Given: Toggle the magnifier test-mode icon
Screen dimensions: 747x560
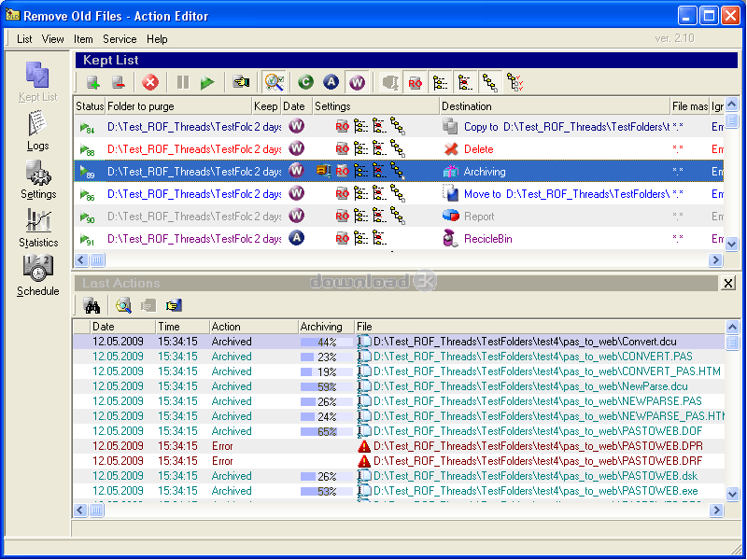Looking at the screenshot, I should click(275, 82).
